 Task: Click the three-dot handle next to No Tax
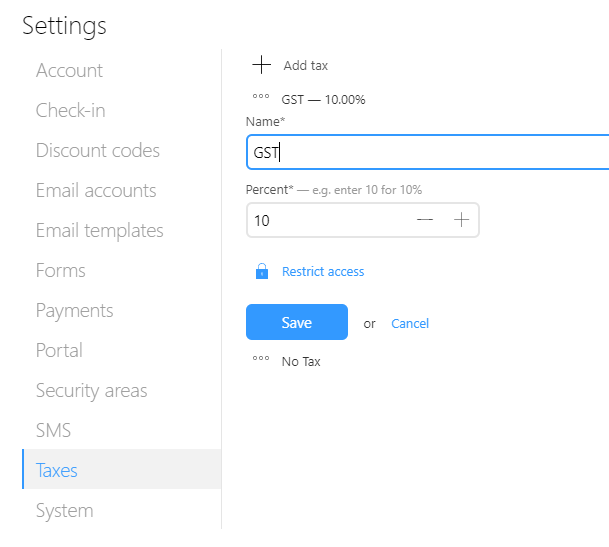tap(261, 361)
